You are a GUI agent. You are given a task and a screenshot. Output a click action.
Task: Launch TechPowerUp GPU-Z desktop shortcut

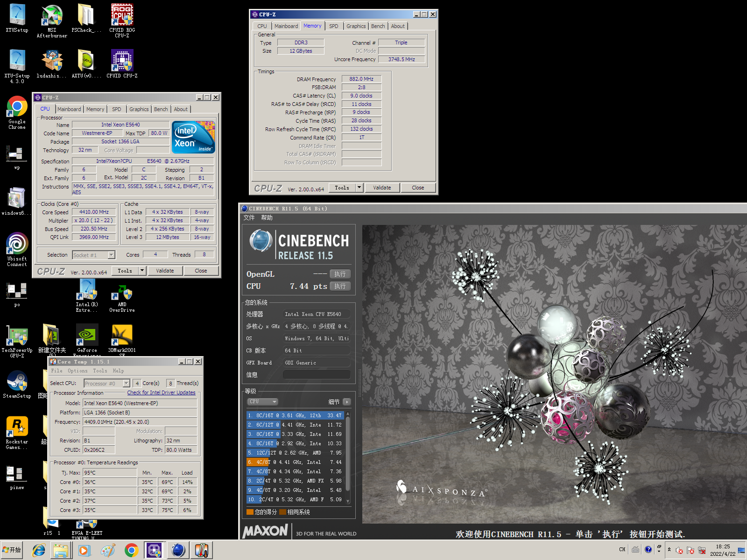[x=17, y=341]
